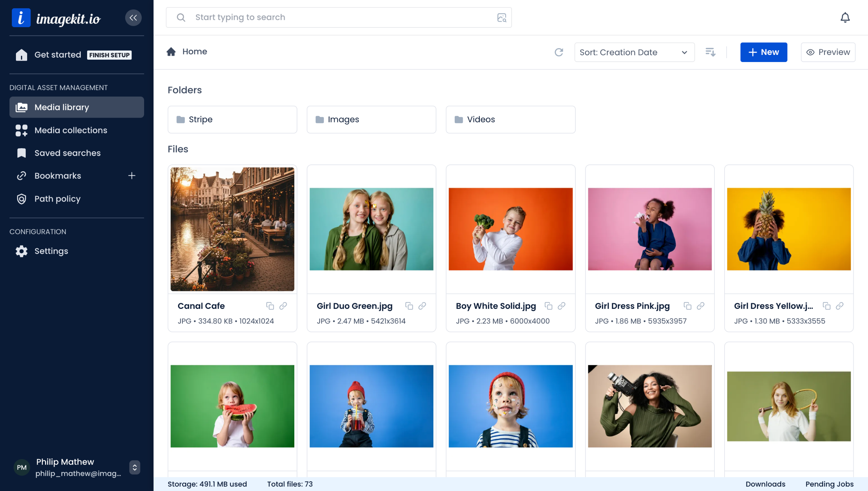Add a bookmark with the plus icon

click(132, 176)
